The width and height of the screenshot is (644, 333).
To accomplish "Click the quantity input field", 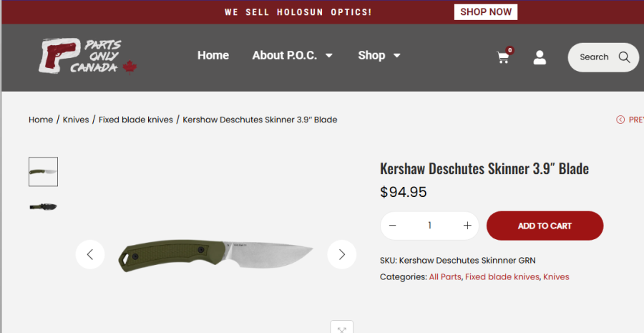I will coord(429,226).
